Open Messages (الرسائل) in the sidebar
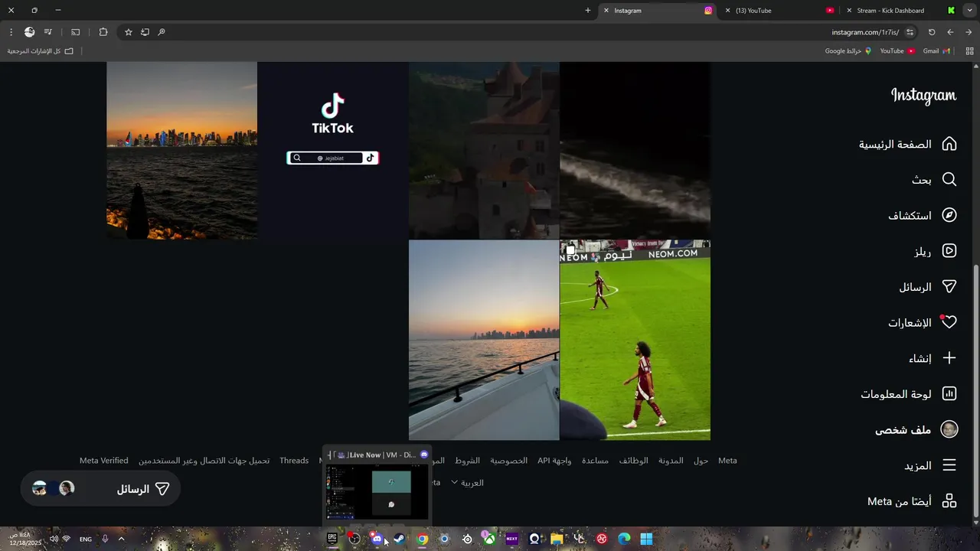 coord(928,287)
